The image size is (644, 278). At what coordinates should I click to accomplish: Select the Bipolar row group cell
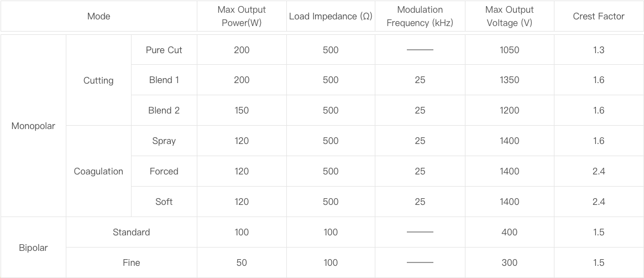tap(33, 248)
